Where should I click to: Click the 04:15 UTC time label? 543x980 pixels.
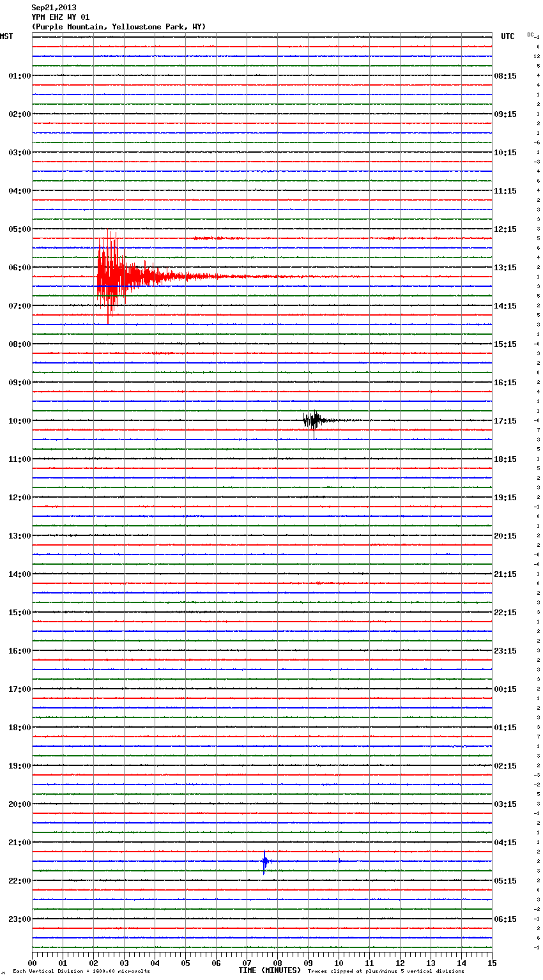(x=505, y=843)
